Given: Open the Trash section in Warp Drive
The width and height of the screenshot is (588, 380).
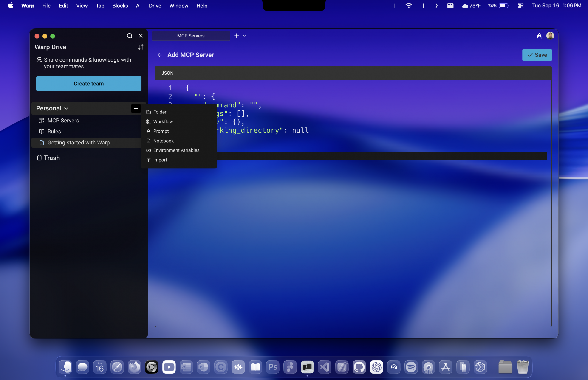Looking at the screenshot, I should (52, 158).
